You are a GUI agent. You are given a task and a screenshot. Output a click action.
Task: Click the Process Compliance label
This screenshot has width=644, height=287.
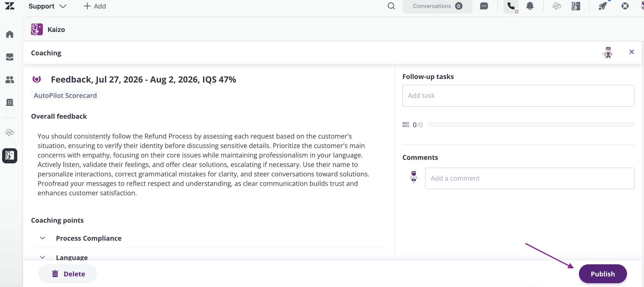tap(88, 238)
